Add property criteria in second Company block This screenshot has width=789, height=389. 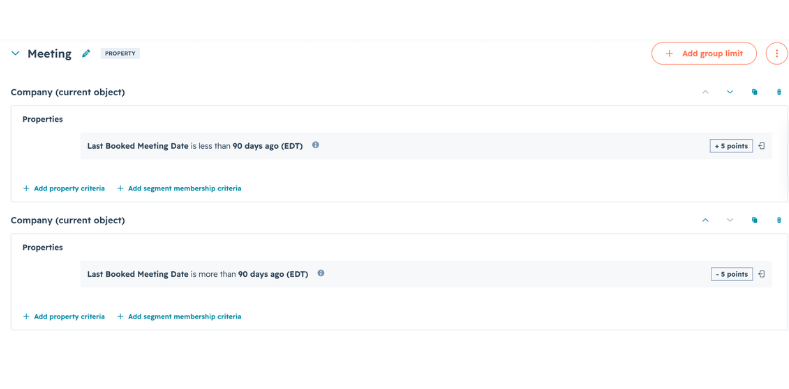[x=64, y=317]
